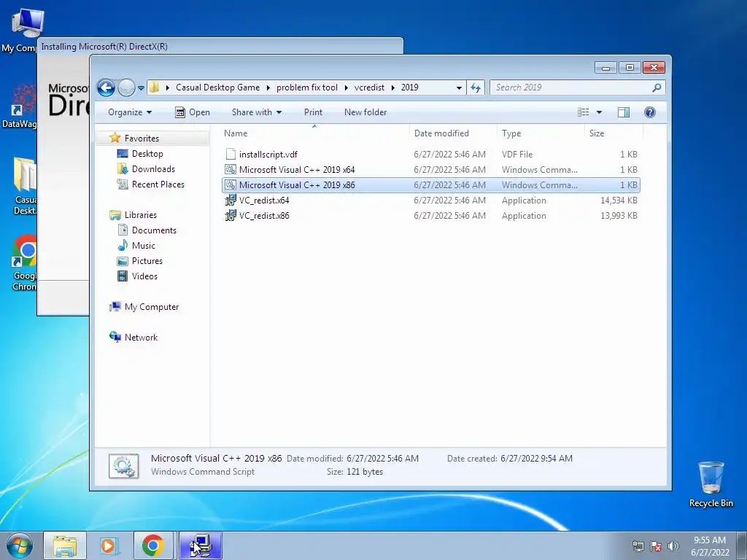The width and height of the screenshot is (747, 560).
Task: Click the volume speaker tray icon
Action: click(x=673, y=546)
